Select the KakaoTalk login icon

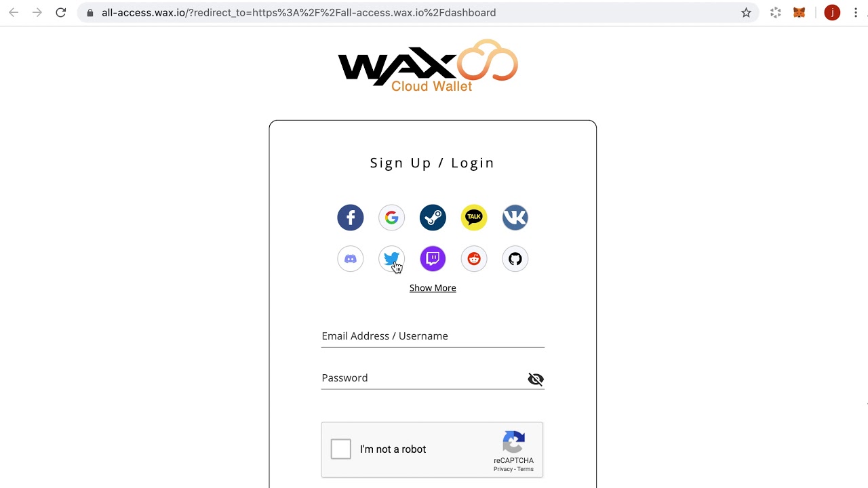474,218
